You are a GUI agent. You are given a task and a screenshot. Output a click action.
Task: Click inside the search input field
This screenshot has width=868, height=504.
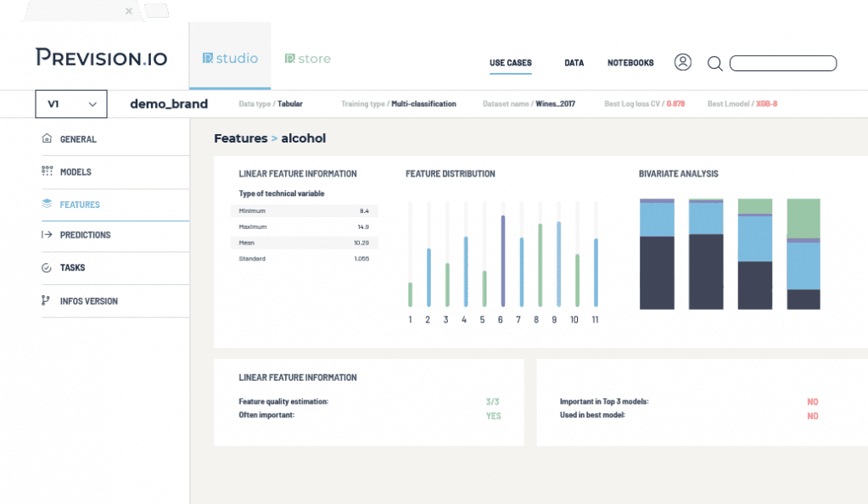[x=782, y=64]
